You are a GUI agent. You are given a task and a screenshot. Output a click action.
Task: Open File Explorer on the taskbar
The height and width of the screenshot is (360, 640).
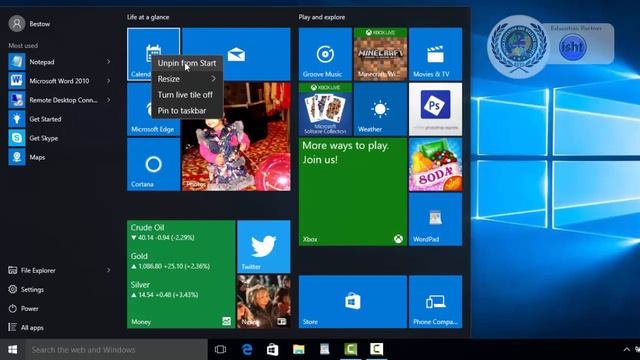click(299, 349)
